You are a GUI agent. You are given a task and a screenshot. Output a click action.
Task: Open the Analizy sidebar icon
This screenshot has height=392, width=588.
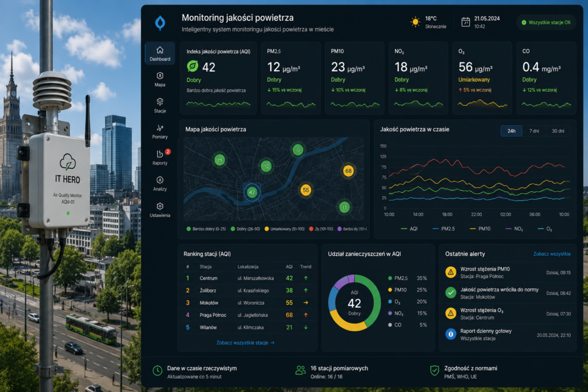tap(160, 180)
